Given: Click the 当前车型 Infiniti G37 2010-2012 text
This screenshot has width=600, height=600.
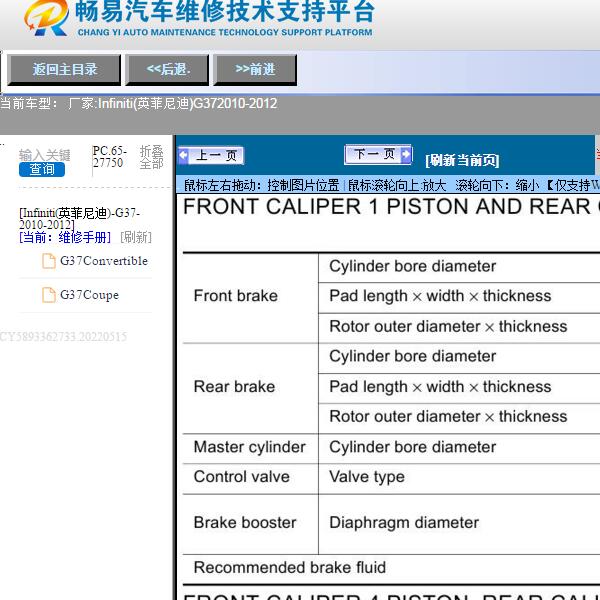Looking at the screenshot, I should [x=139, y=104].
